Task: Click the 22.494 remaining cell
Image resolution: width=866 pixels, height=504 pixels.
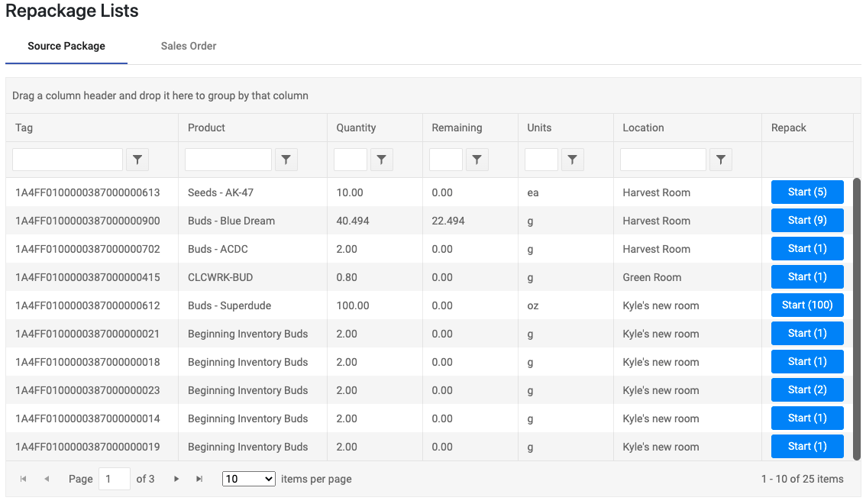Action: point(470,221)
